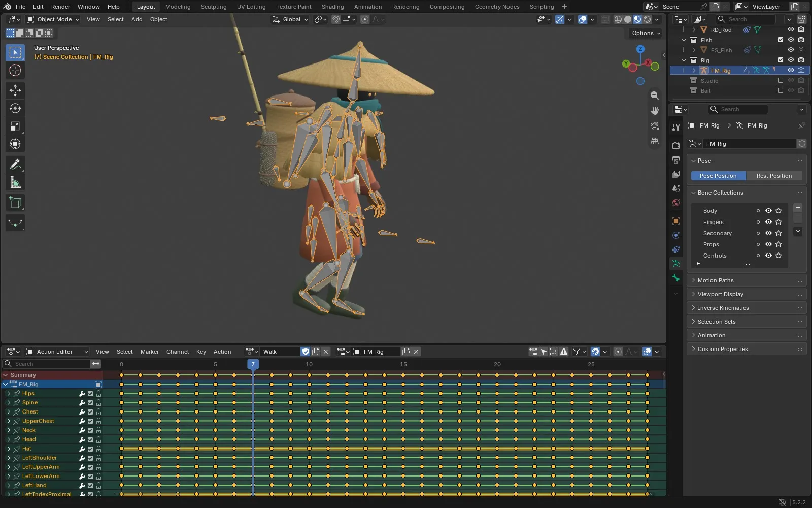812x508 pixels.
Task: Expand the Motion Paths panel
Action: pos(747,280)
